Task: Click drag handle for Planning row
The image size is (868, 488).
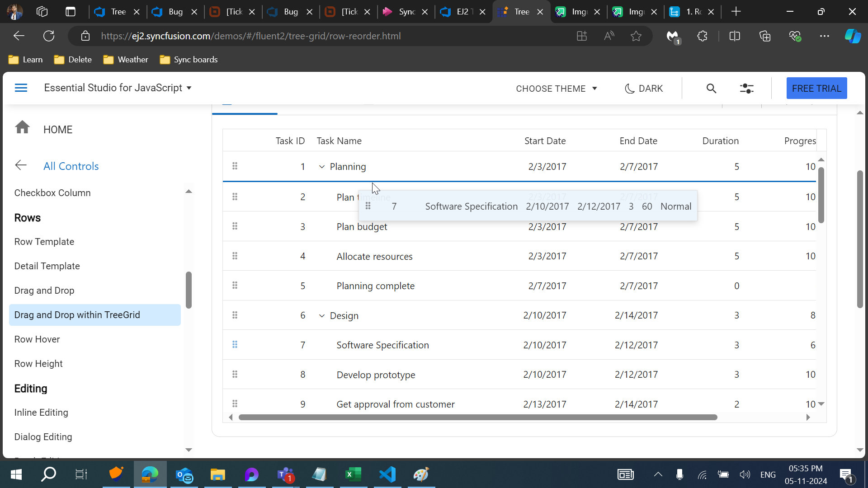Action: [x=235, y=166]
